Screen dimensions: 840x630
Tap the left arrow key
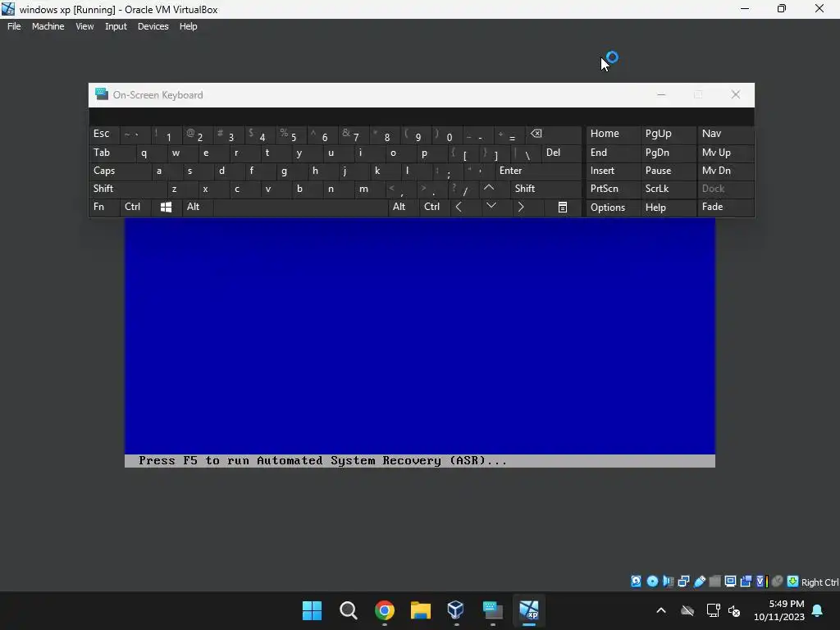[459, 207]
